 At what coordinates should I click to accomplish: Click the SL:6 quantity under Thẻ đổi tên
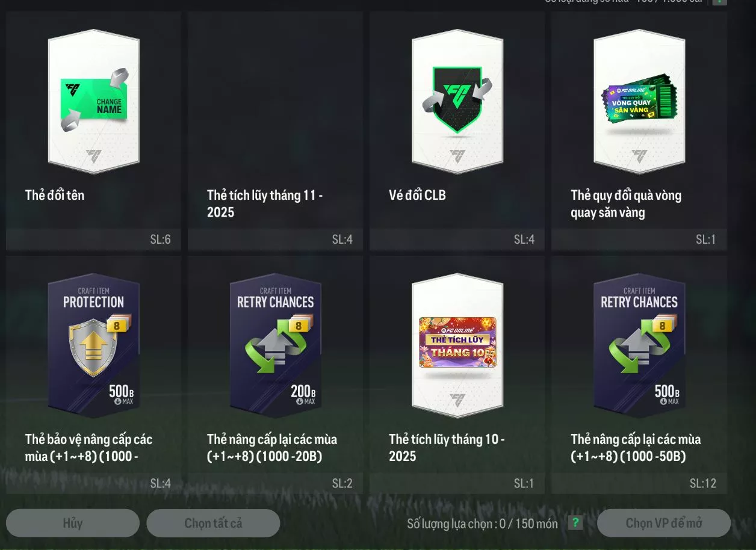[161, 239]
